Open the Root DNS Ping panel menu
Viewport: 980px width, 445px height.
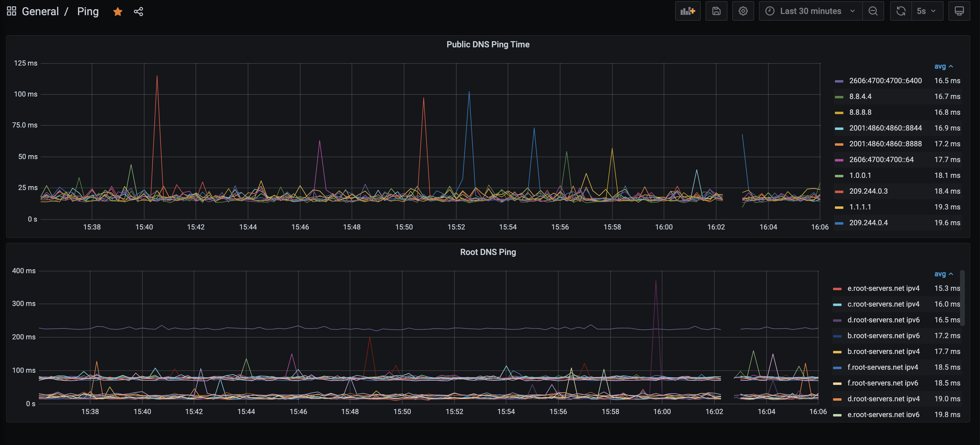pyautogui.click(x=488, y=252)
